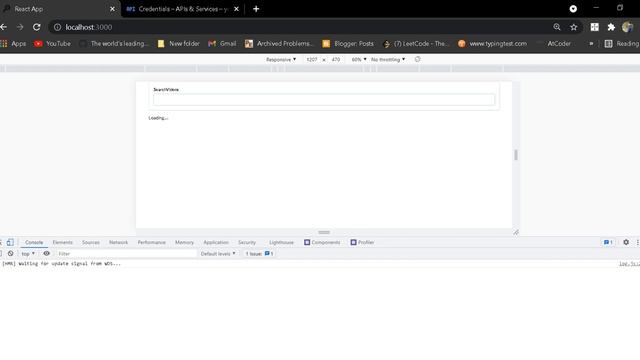The width and height of the screenshot is (640, 360).
Task: Switch to the Performance tab
Action: [151, 242]
